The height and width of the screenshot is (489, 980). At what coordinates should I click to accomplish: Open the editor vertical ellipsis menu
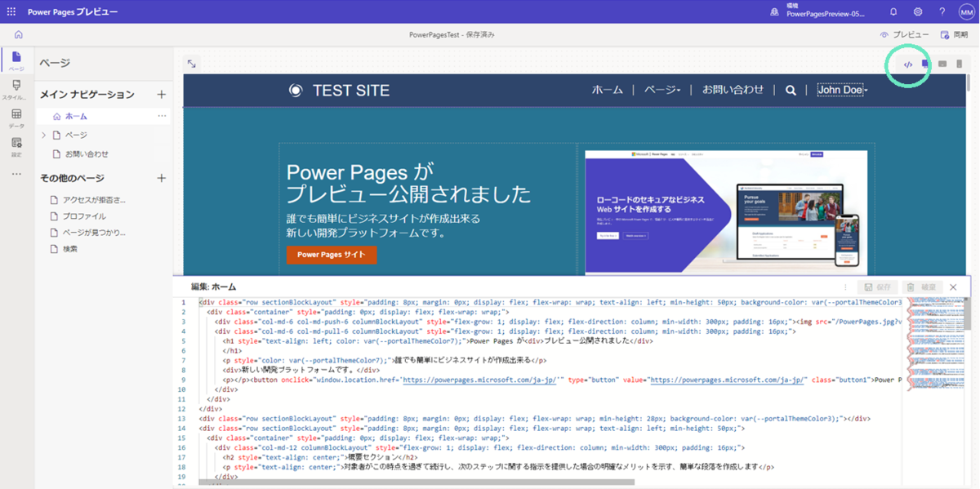click(x=845, y=287)
